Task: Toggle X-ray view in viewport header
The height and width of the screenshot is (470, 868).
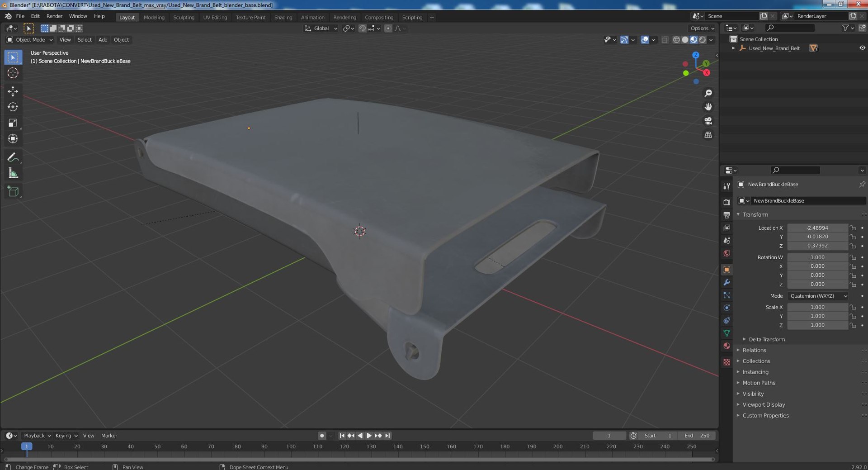Action: click(x=665, y=40)
